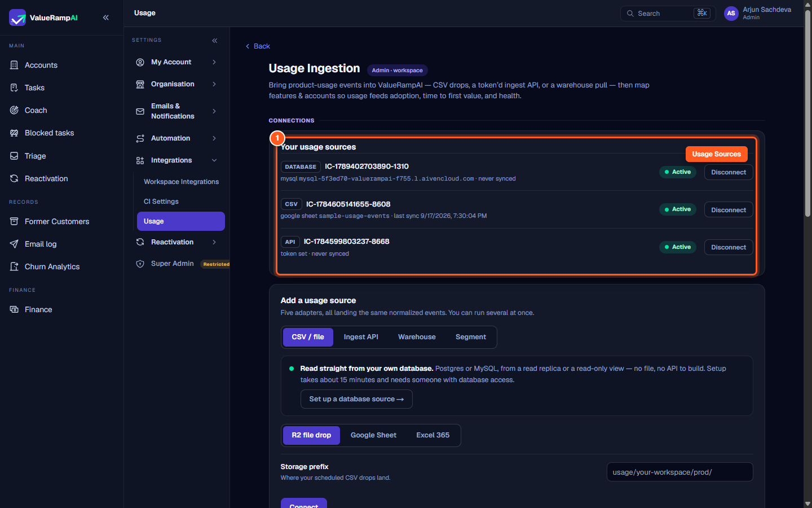Viewport: 812px width, 508px height.
Task: Click the Finance wallet icon
Action: pyautogui.click(x=14, y=309)
